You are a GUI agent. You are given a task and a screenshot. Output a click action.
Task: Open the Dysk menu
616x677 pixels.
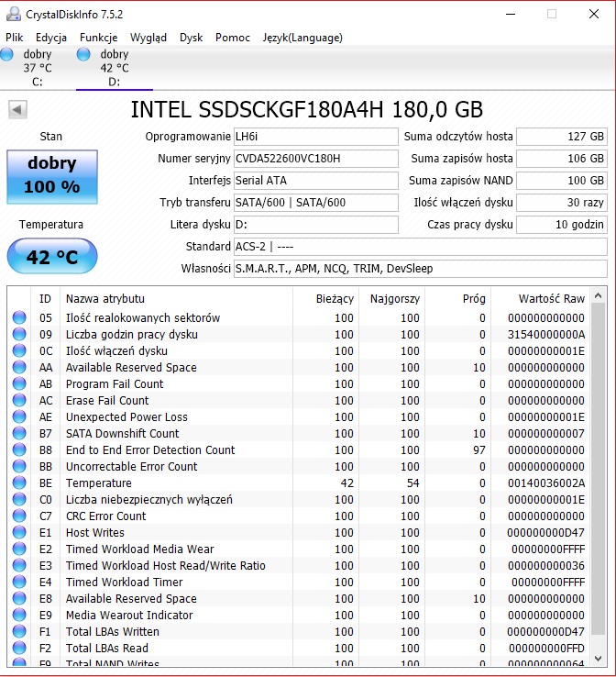[x=191, y=38]
